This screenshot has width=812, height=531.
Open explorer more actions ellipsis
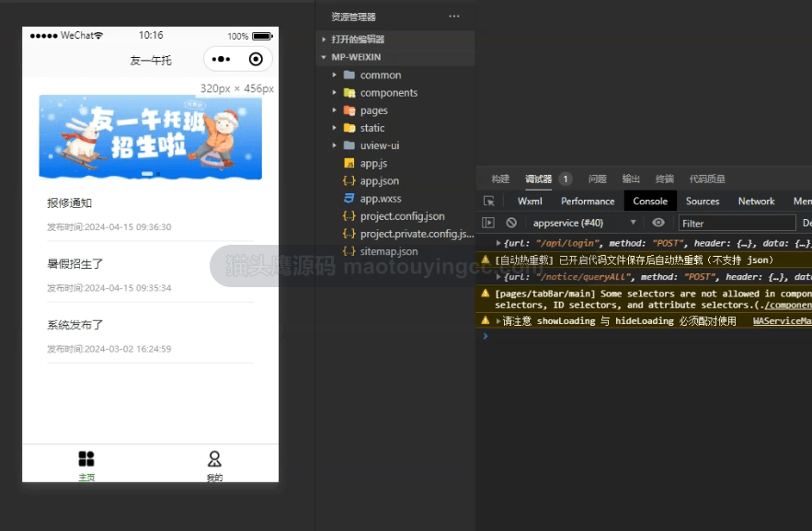(x=454, y=16)
